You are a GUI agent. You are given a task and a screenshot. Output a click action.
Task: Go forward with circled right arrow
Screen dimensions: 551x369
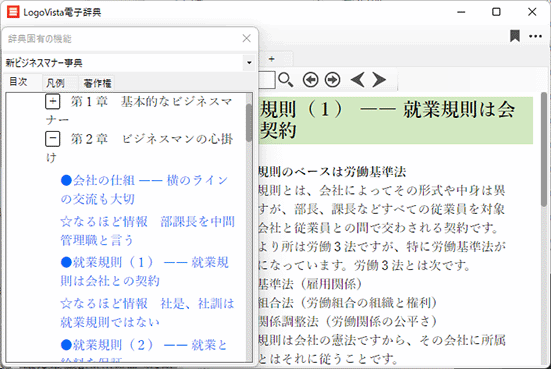click(x=332, y=80)
